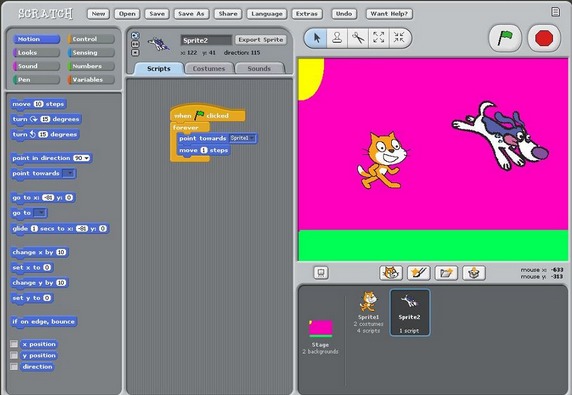This screenshot has height=395, width=572.
Task: Toggle x position stage monitor checkbox
Action: click(14, 344)
